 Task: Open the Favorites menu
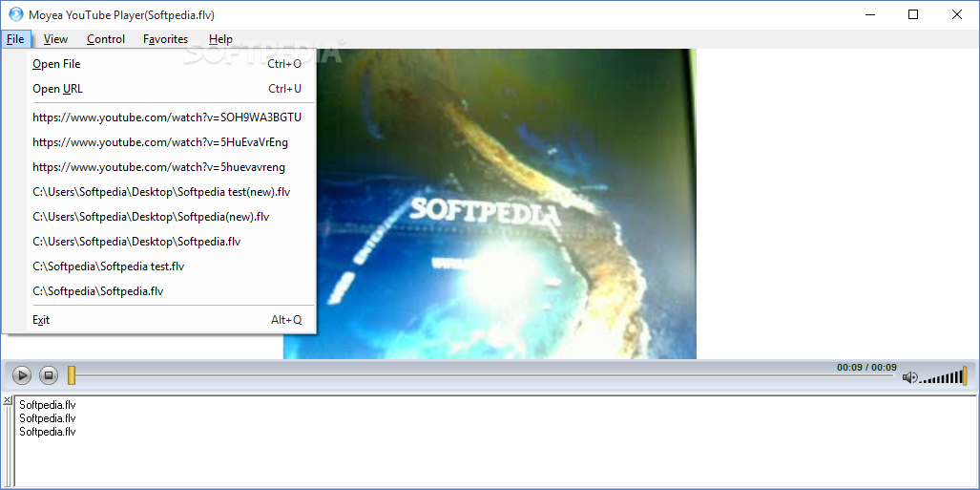[166, 39]
